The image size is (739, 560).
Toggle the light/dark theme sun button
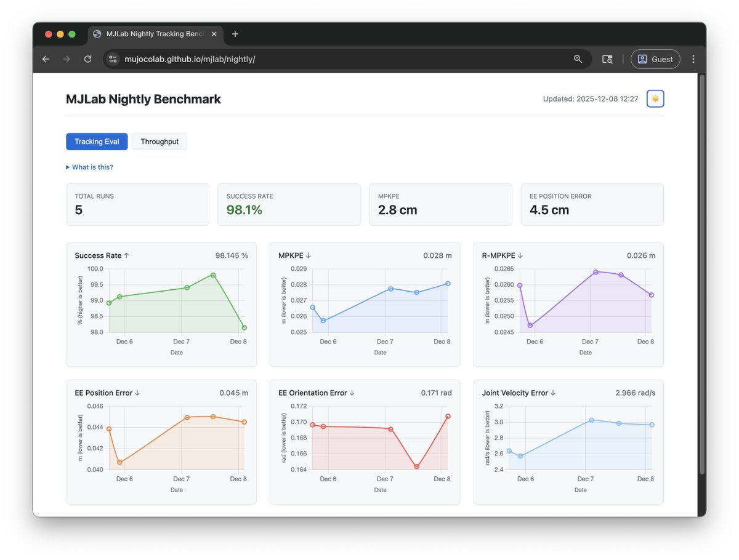[655, 98]
